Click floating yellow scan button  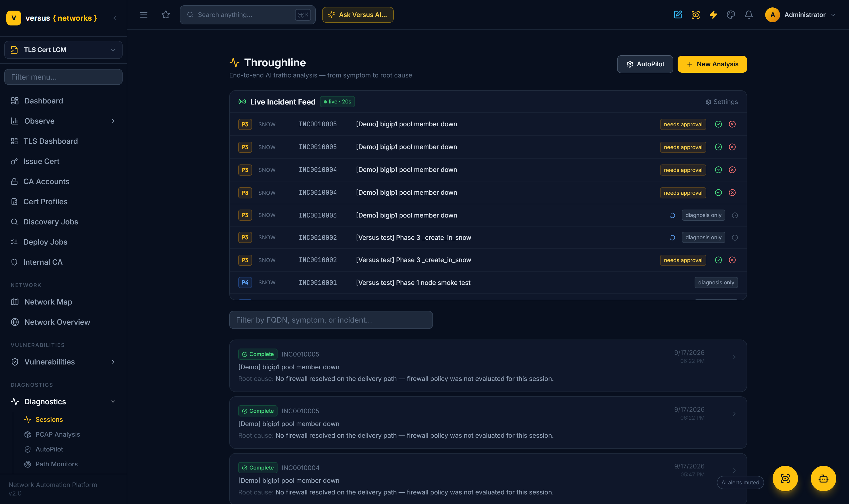pyautogui.click(x=785, y=479)
